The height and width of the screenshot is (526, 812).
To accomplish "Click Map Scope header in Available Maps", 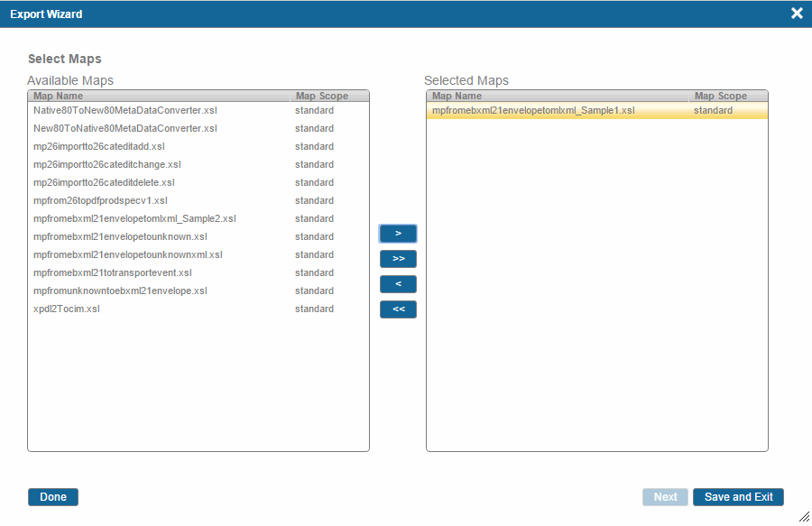I will [x=330, y=96].
